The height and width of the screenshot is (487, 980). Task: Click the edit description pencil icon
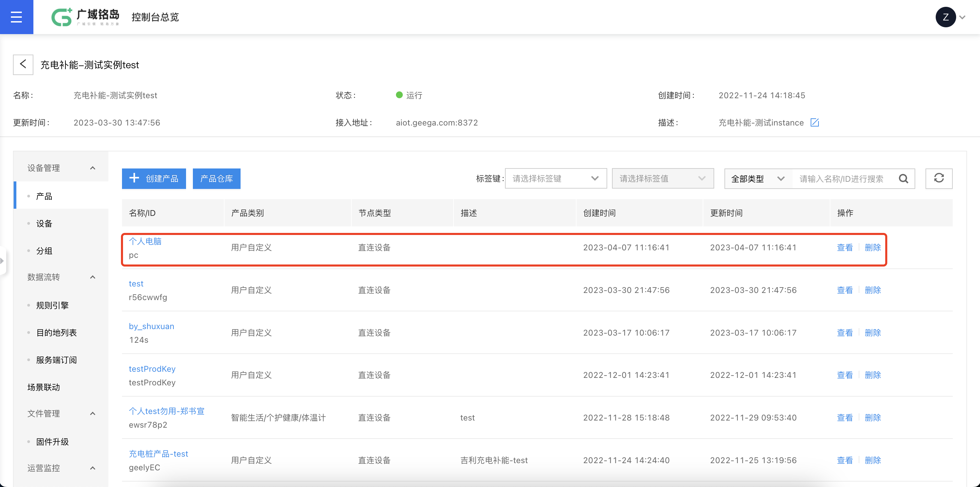814,123
